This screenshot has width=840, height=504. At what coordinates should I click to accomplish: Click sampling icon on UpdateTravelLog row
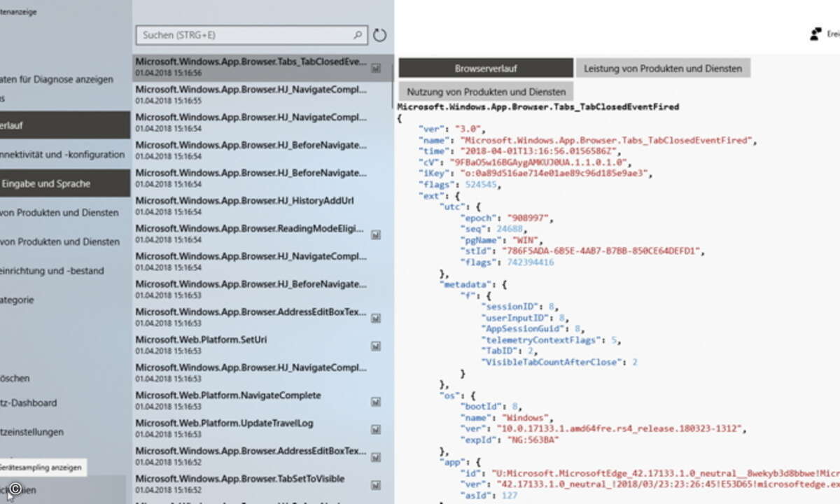[376, 430]
